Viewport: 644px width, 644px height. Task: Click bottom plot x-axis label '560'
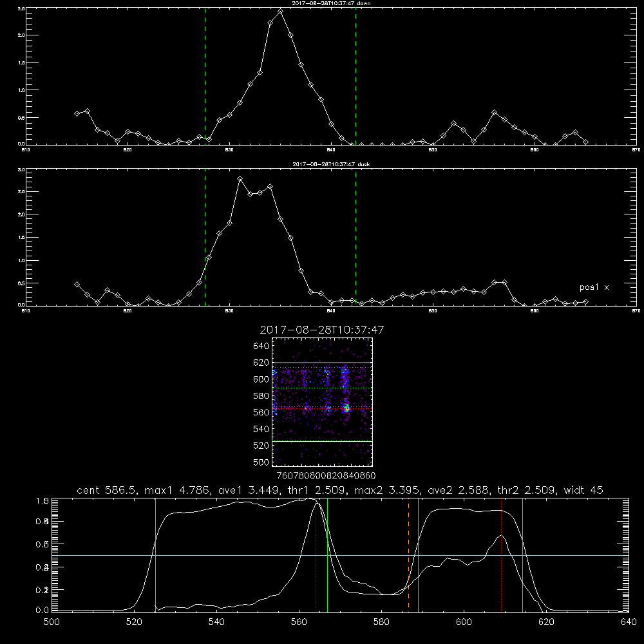coord(299,622)
